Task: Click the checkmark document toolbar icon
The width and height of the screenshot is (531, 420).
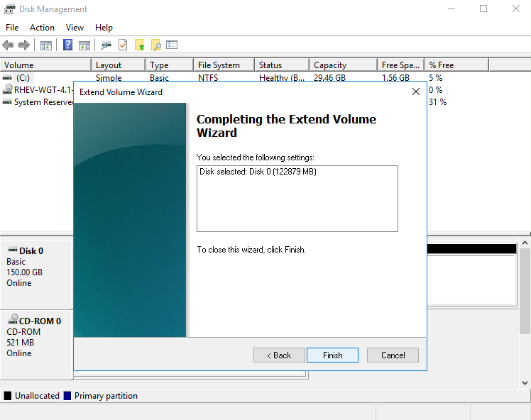Action: point(123,45)
